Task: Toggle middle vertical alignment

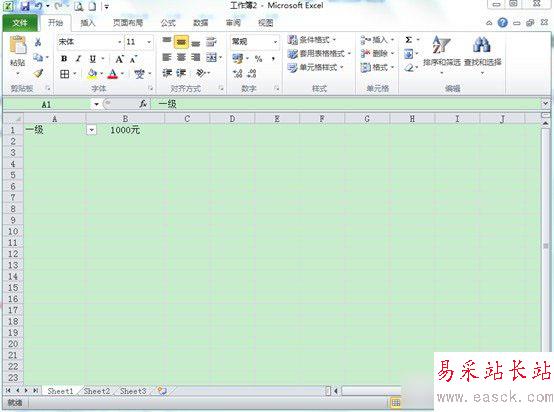Action: pos(181,42)
